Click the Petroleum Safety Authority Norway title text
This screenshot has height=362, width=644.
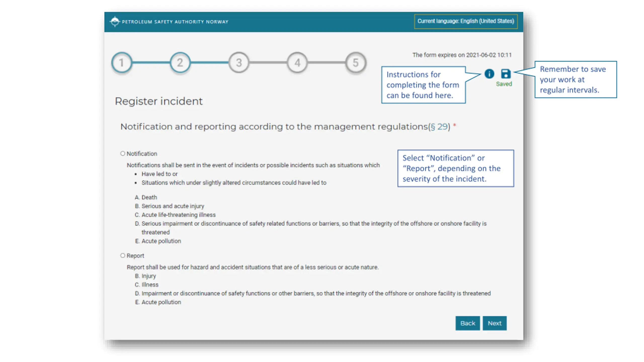(x=175, y=22)
